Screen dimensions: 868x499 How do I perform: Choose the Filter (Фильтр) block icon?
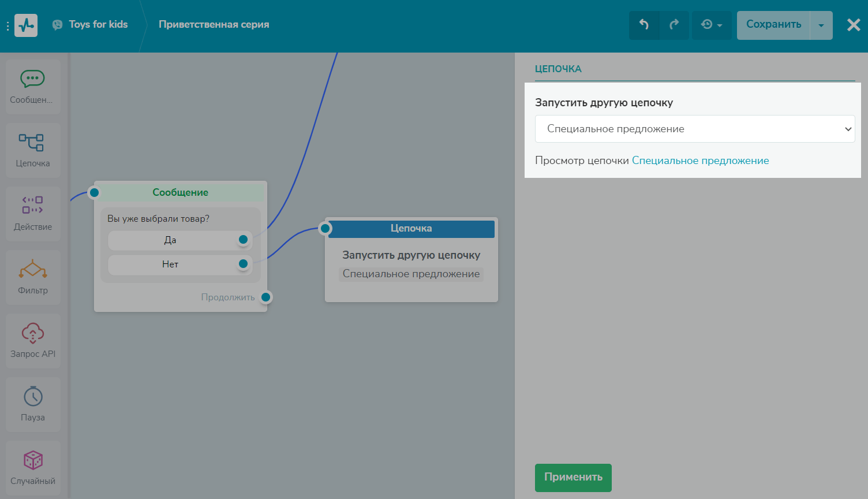(33, 269)
